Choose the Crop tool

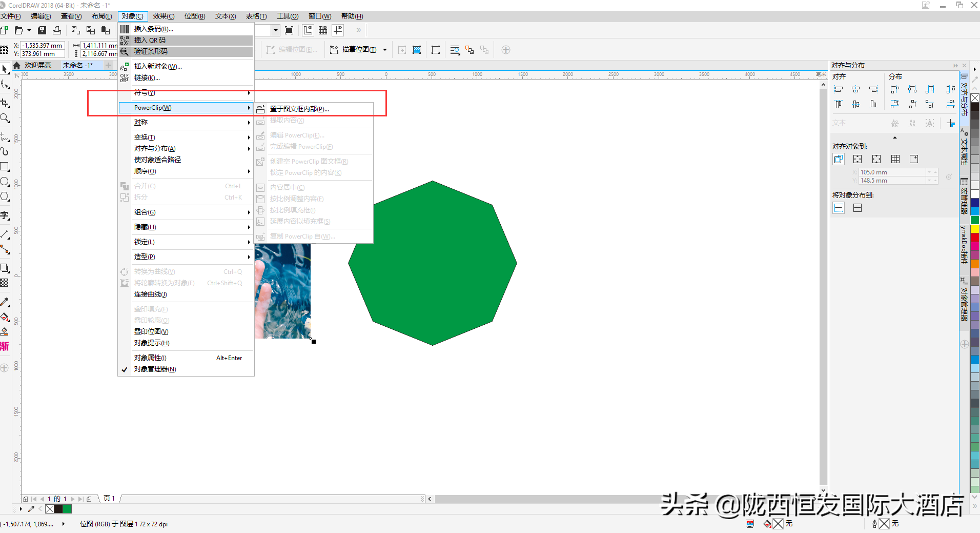[5, 103]
